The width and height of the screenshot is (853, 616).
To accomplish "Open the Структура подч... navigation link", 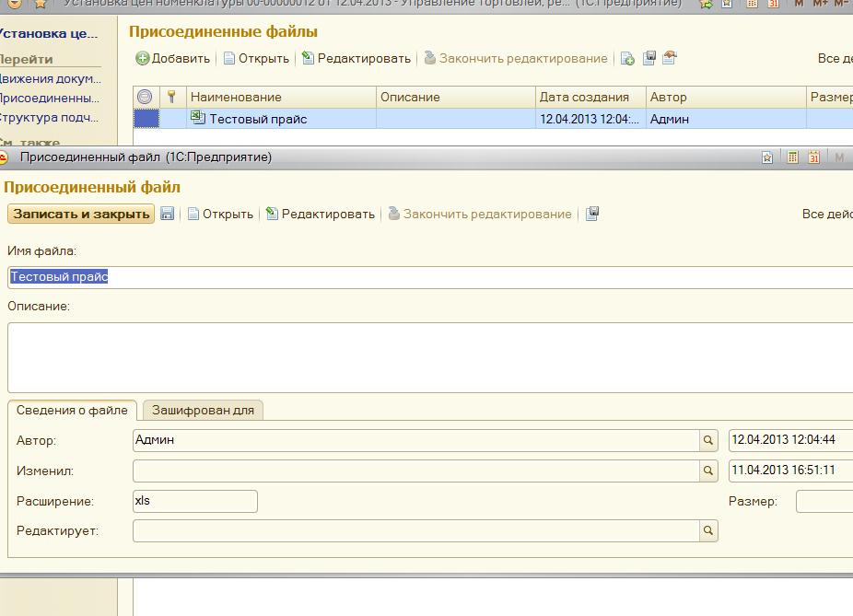I will pos(49,118).
